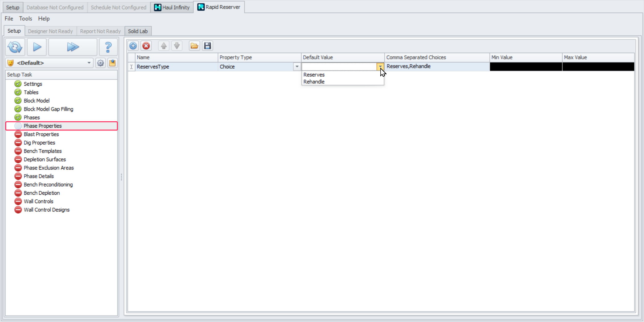Viewport: 644px width, 322px height.
Task: Add a new property row
Action: coord(133,46)
